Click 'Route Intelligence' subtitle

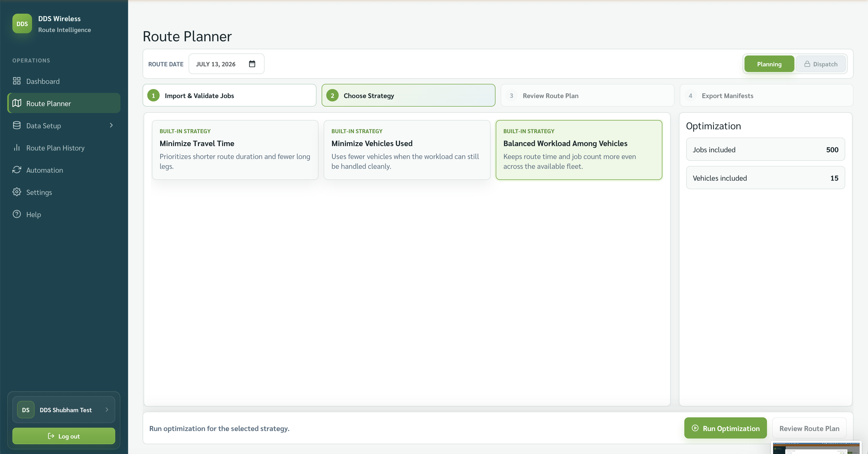64,30
